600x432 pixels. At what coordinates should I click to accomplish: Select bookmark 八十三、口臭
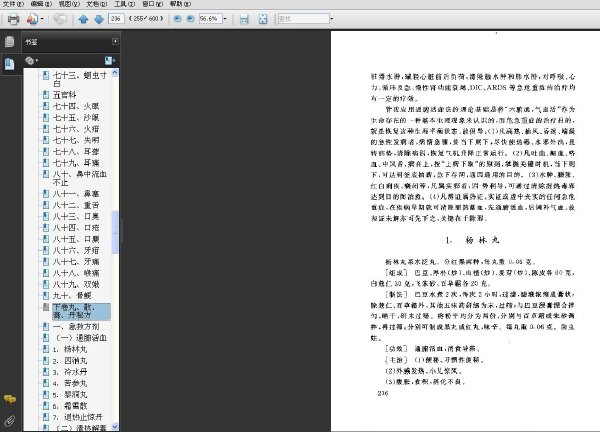click(x=76, y=216)
